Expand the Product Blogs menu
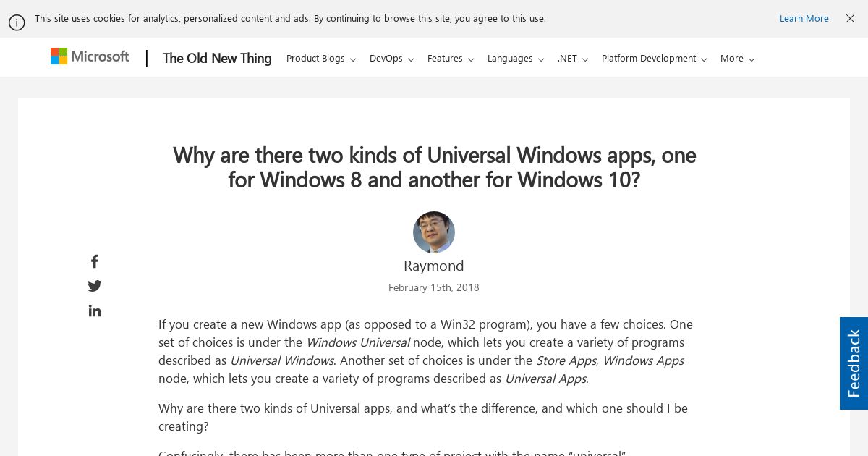Image resolution: width=868 pixels, height=456 pixels. [321, 59]
